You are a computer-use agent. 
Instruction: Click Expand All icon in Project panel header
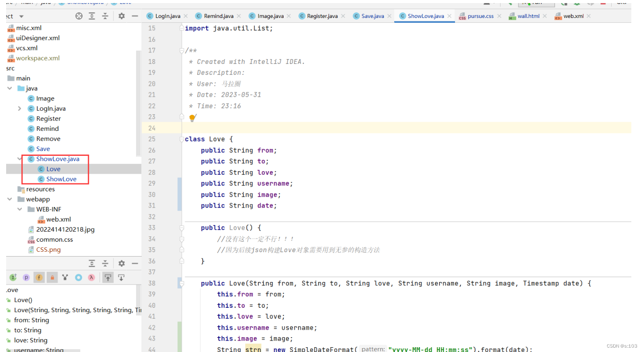click(x=92, y=16)
